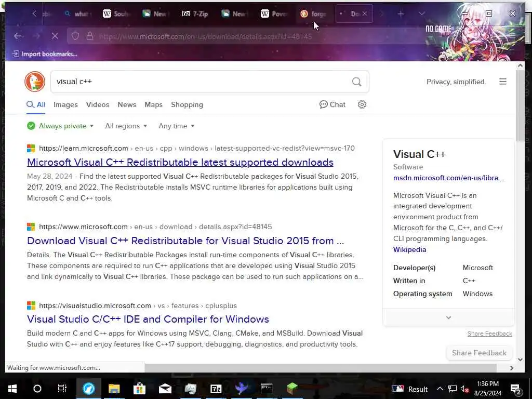
Task: Open Task View on taskbar
Action: coord(62,389)
